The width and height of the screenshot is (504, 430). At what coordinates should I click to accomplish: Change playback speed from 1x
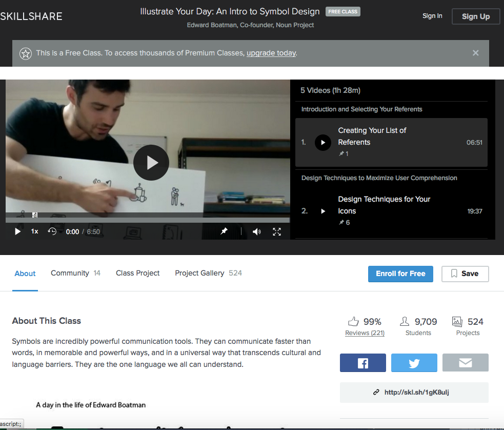click(34, 231)
